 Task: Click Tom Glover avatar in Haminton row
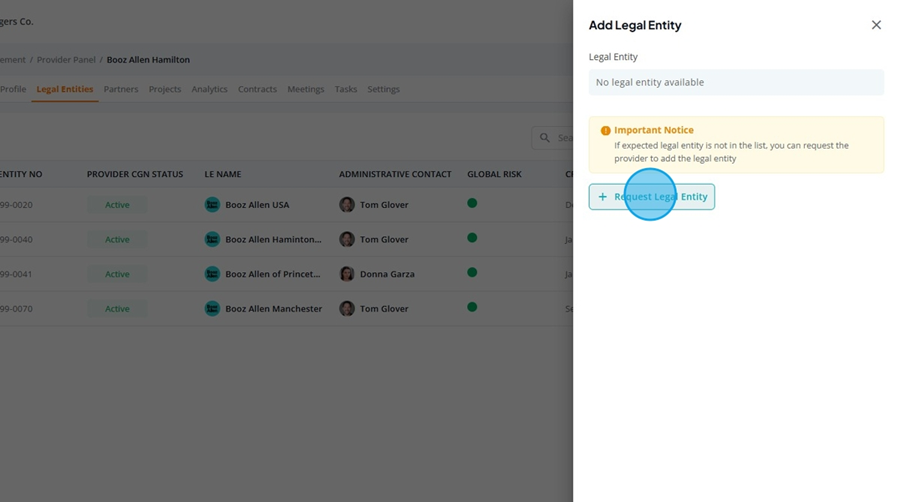point(347,239)
